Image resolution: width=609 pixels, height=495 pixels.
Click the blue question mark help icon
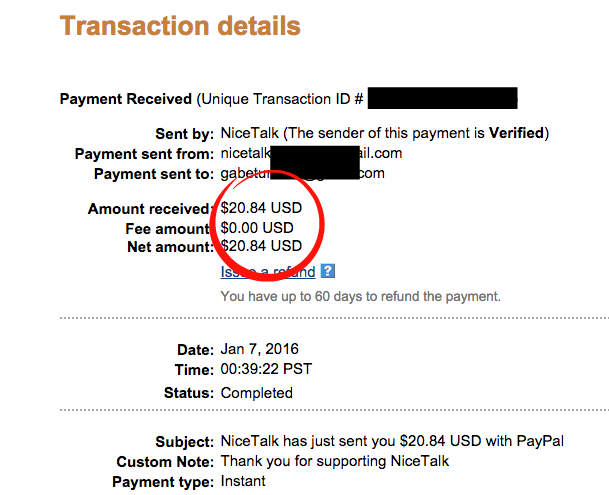(x=327, y=271)
